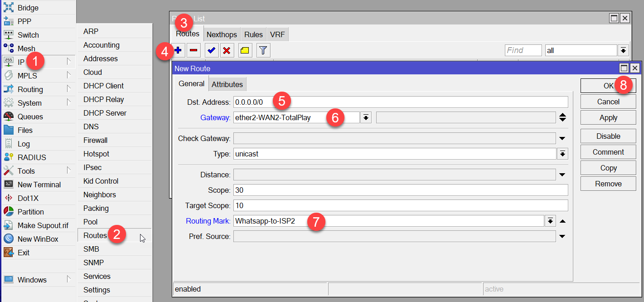The image size is (644, 302).
Task: Click the red minus remove icon
Action: point(194,50)
